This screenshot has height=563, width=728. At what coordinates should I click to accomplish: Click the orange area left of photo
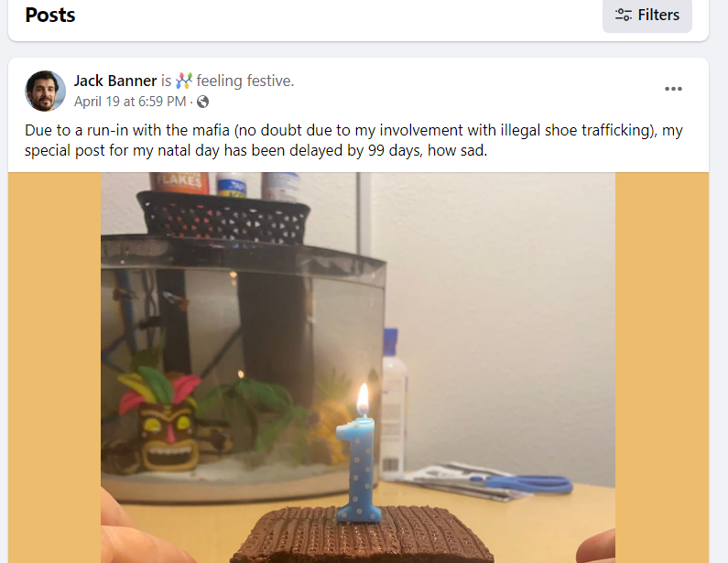pyautogui.click(x=54, y=368)
